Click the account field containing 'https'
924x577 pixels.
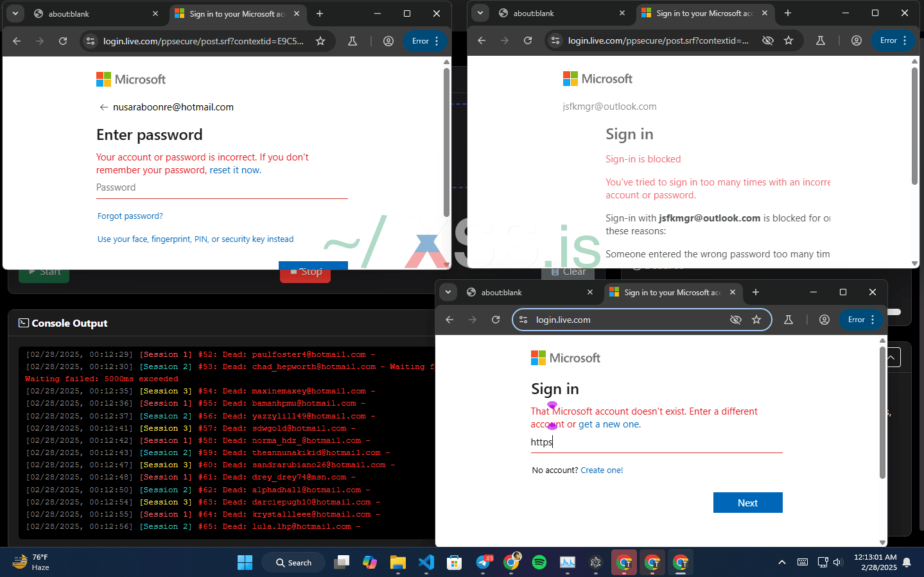[657, 442]
